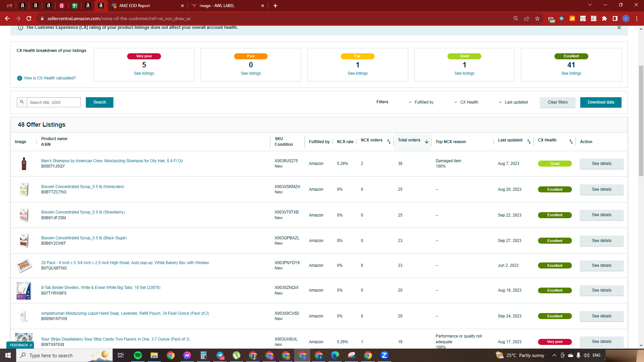
Task: See listings under Fair
Action: (x=358, y=73)
